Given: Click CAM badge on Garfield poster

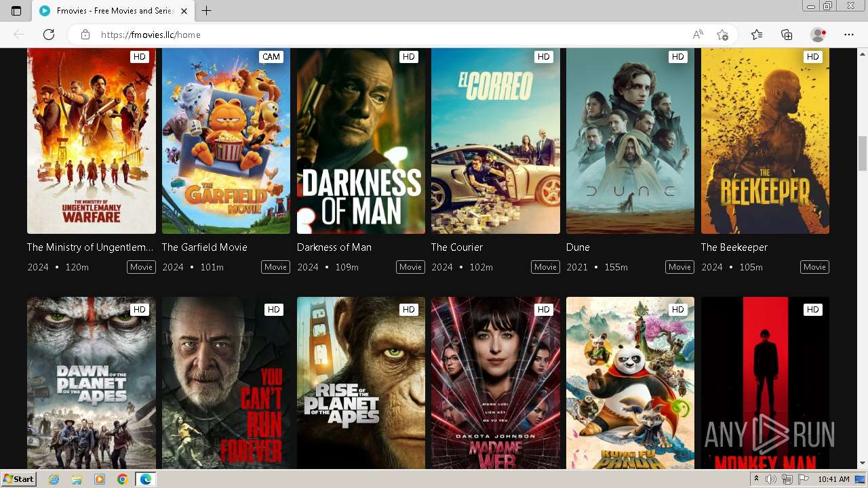Looking at the screenshot, I should pyautogui.click(x=271, y=57).
